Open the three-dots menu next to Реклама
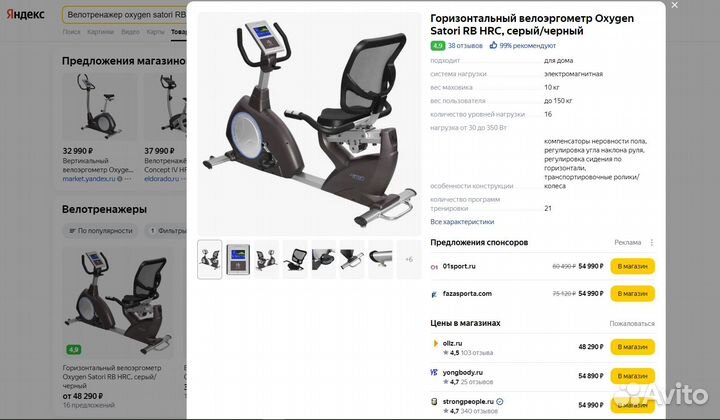The width and height of the screenshot is (720, 420). pos(652,242)
